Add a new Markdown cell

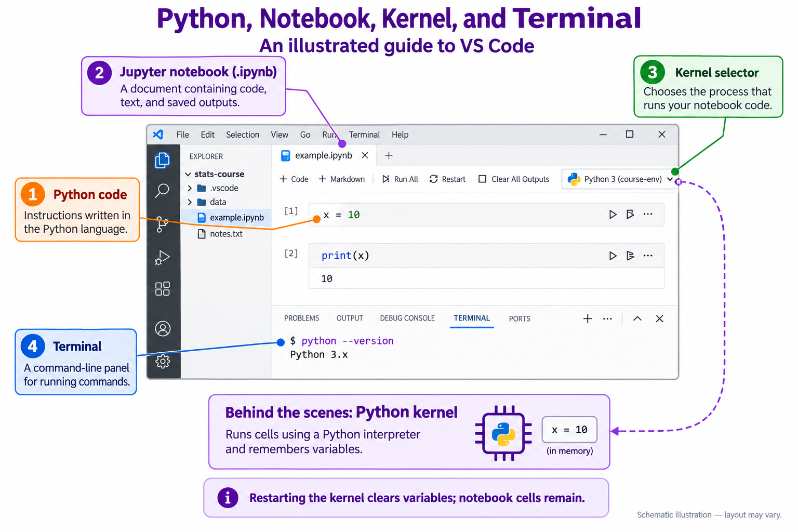[342, 179]
